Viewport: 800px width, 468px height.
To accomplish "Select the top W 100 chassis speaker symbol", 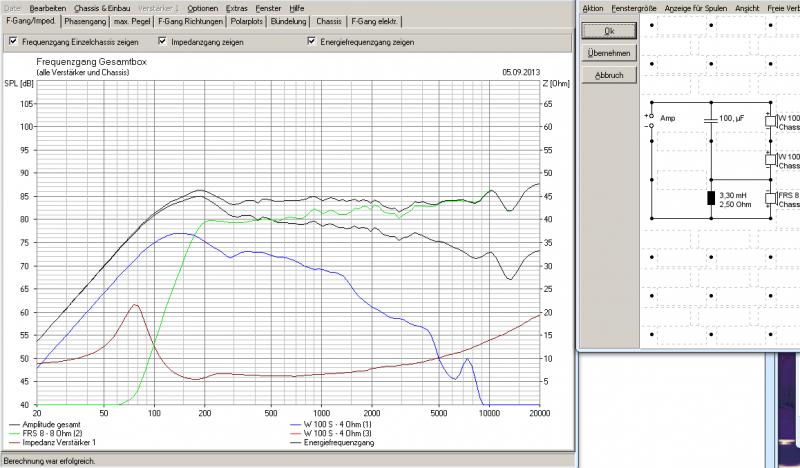I will coord(770,121).
